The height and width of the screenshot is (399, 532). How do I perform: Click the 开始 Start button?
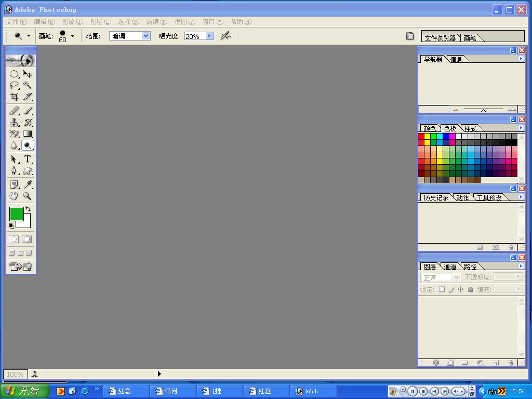pos(25,391)
